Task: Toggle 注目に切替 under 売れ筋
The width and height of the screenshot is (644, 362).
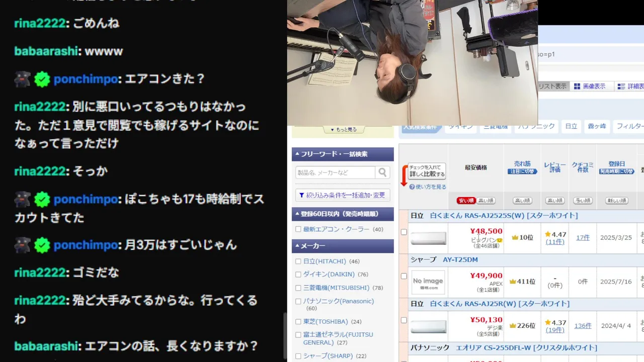Action: [522, 171]
